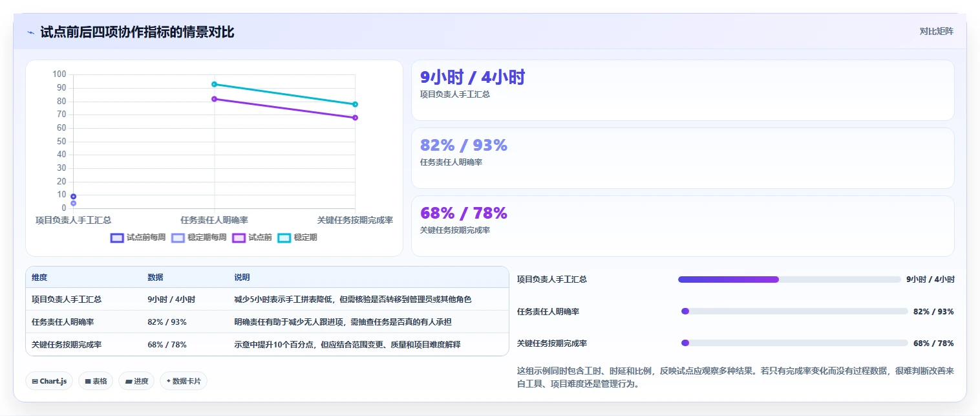This screenshot has width=980, height=416.
Task: Click the table cell 9小时 / 4小时
Action: pos(171,300)
